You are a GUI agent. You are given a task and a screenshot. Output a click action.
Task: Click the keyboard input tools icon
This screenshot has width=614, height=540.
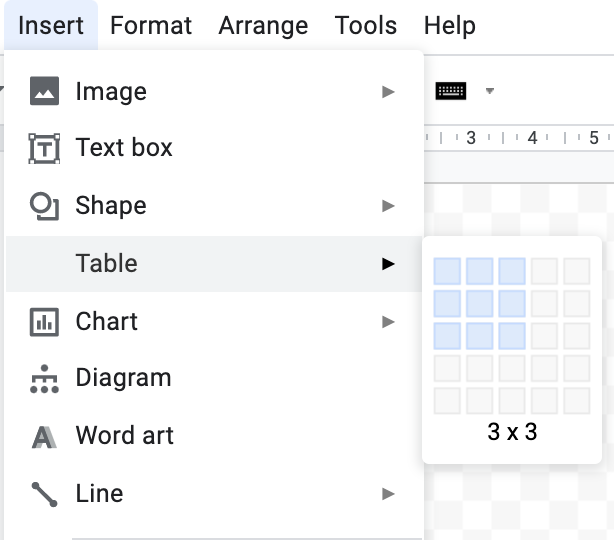coord(451,91)
